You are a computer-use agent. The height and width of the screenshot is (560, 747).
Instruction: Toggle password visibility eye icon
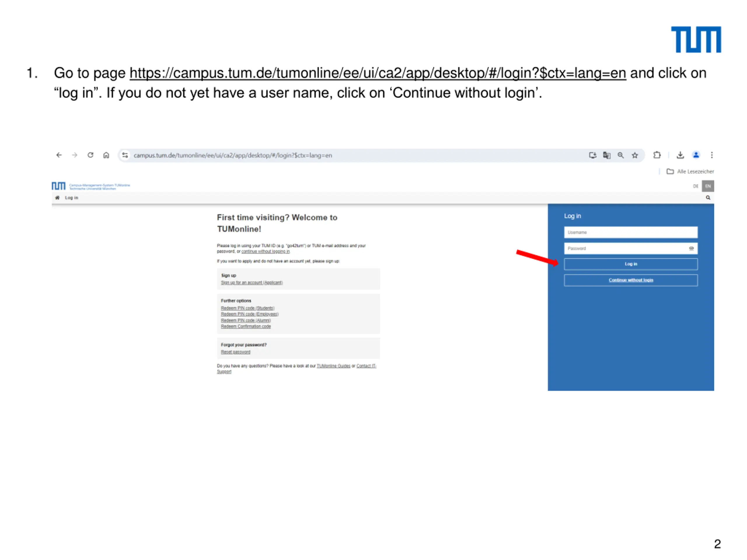click(x=691, y=249)
